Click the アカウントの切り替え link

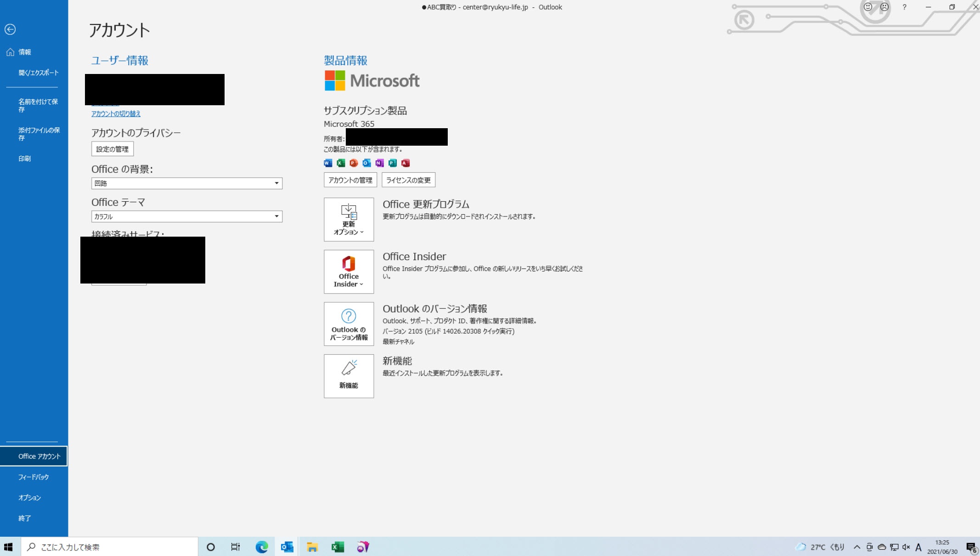(116, 113)
